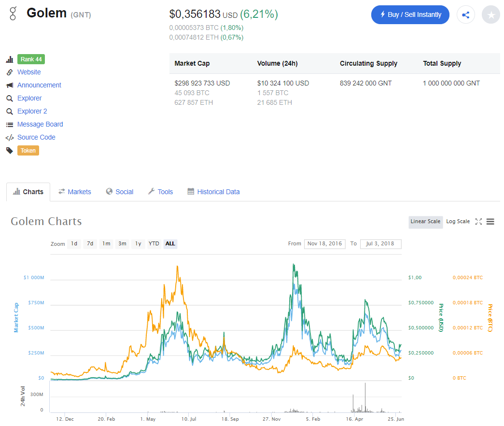Click the magnifier icon beside the first Explorer link
The width and height of the screenshot is (504, 426).
[10, 99]
